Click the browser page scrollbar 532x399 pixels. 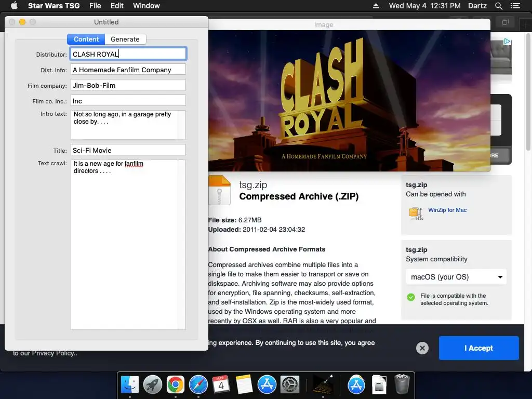pos(528,91)
